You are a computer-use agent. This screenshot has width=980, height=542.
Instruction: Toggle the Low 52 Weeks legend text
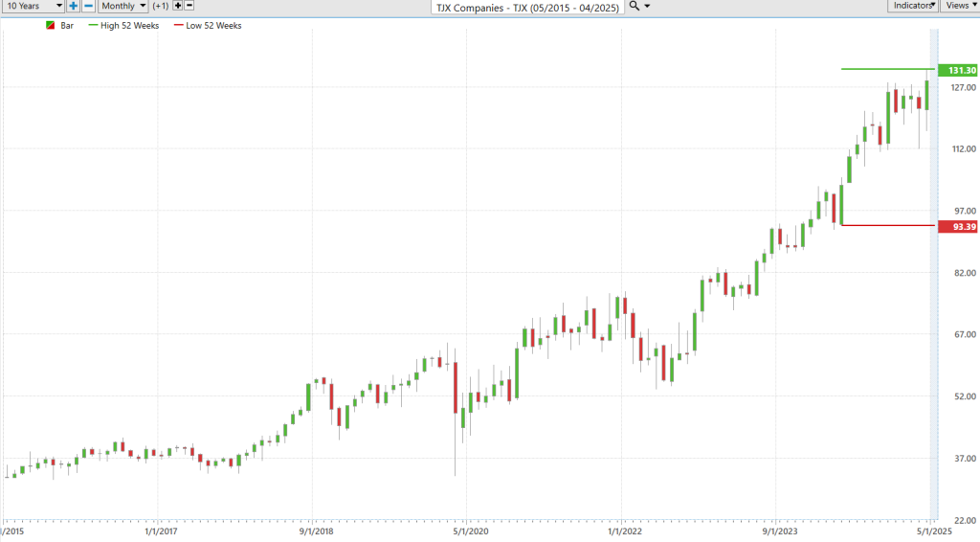click(213, 26)
